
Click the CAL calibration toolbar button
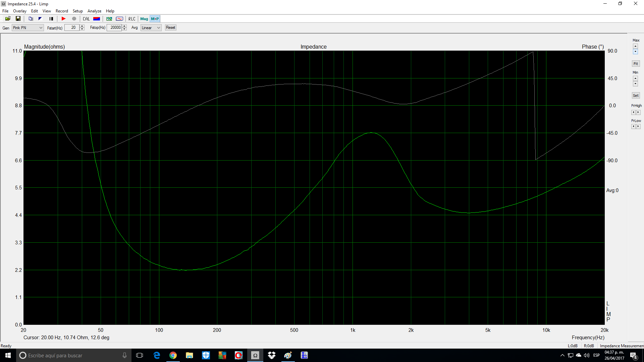click(86, 19)
